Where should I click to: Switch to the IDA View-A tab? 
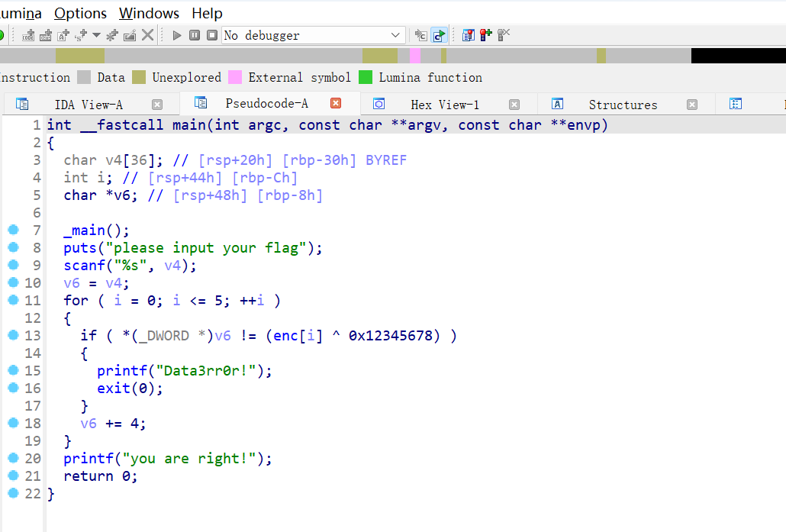(x=89, y=105)
